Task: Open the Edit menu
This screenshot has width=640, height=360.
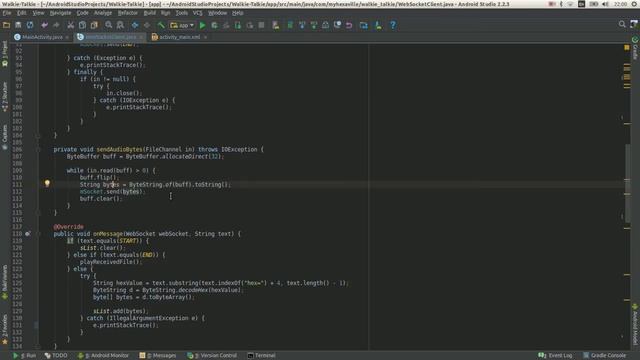Action: click(22, 13)
